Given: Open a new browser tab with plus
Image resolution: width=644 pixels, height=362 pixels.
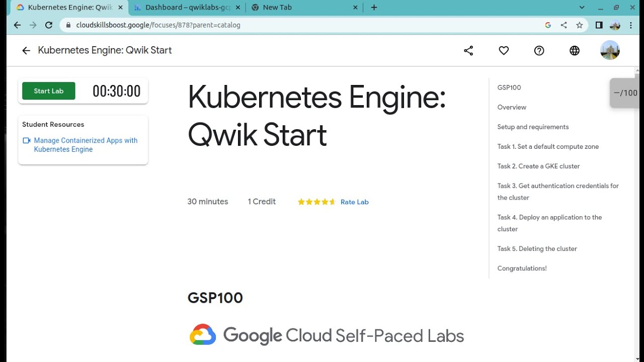Looking at the screenshot, I should [x=374, y=8].
